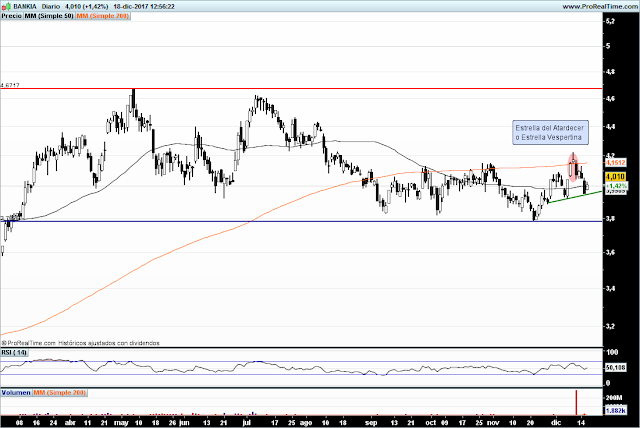640x428 pixels.
Task: Click the BANKIA chart icon in title bar
Action: [x=6, y=6]
